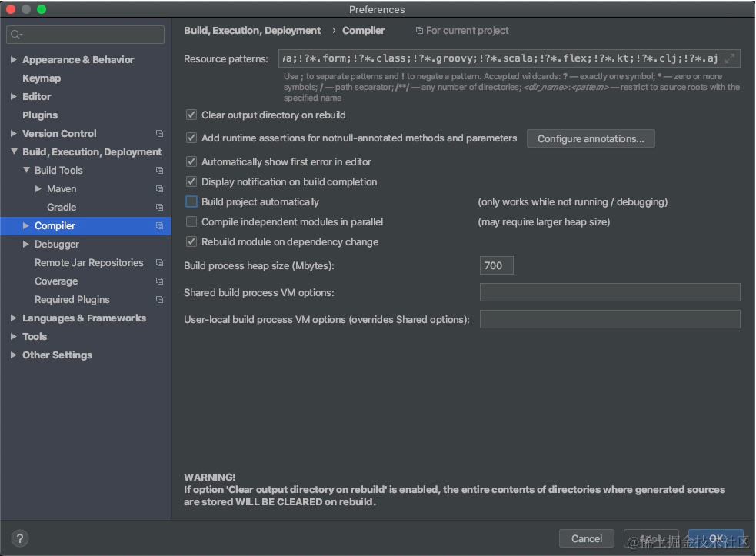Expand the Debugger node
Screen dimensions: 756x556
(25, 244)
